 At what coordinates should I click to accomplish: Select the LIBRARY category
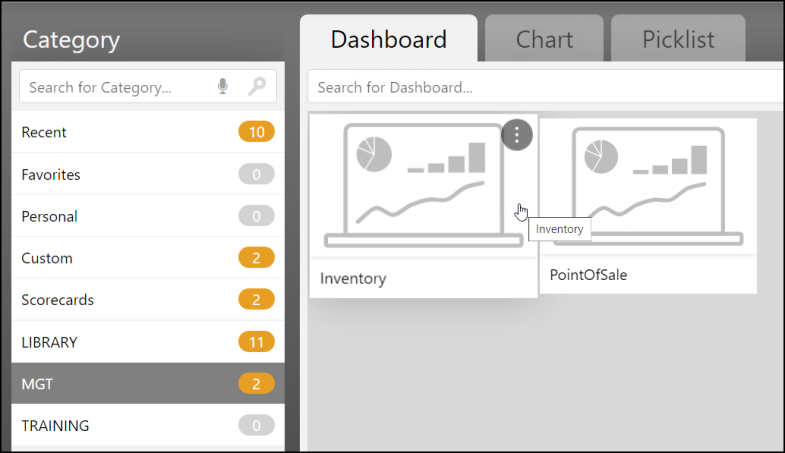coord(49,342)
